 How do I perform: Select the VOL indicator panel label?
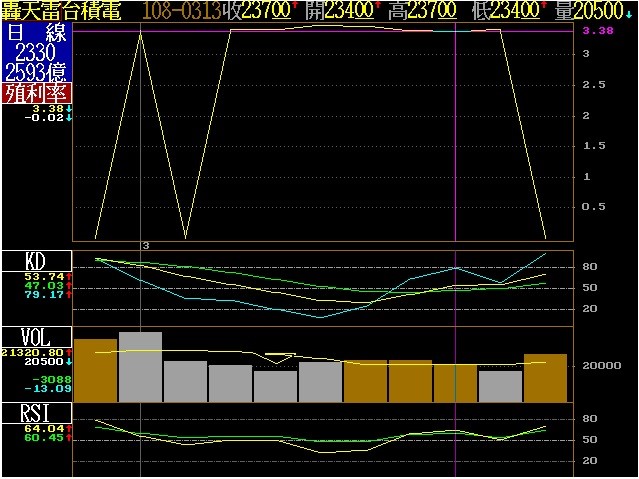36,336
